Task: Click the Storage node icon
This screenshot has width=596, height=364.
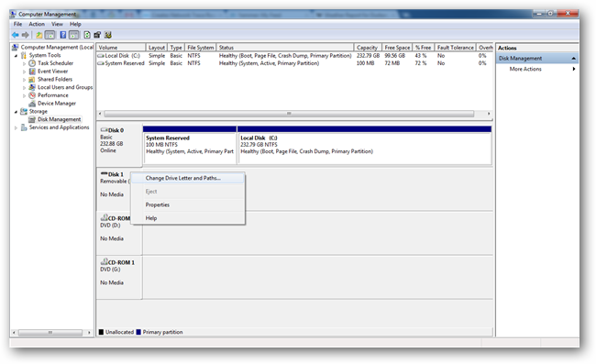Action: click(x=24, y=111)
